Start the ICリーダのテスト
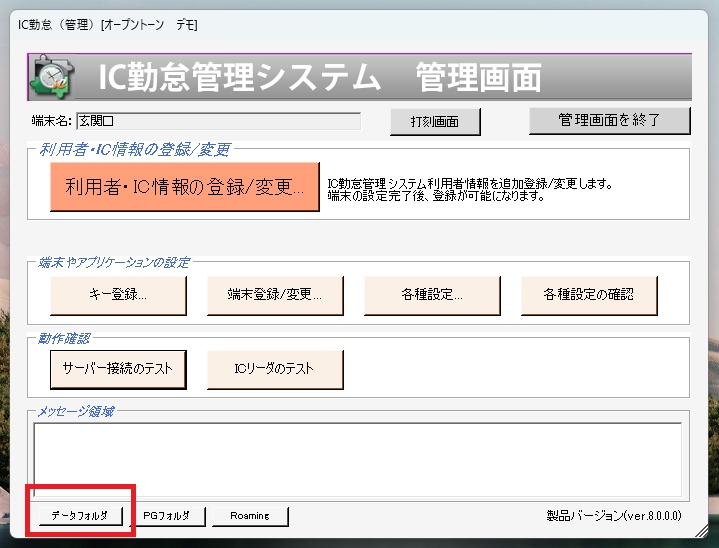 (275, 370)
